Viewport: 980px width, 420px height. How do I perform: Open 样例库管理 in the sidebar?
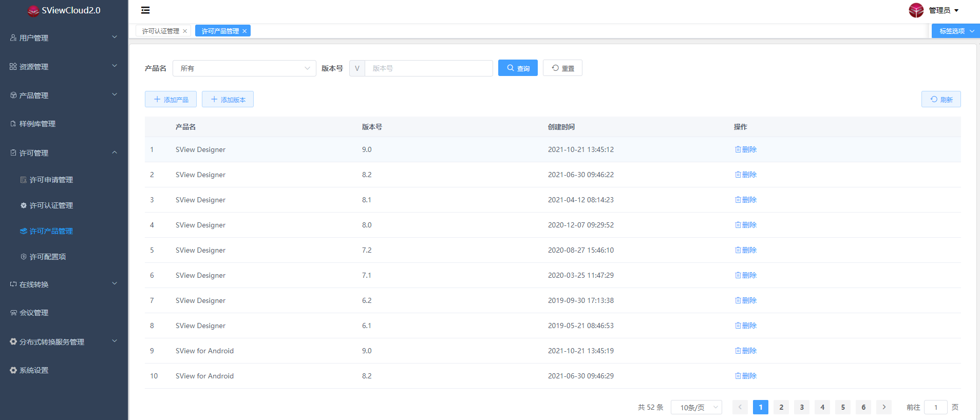click(37, 124)
